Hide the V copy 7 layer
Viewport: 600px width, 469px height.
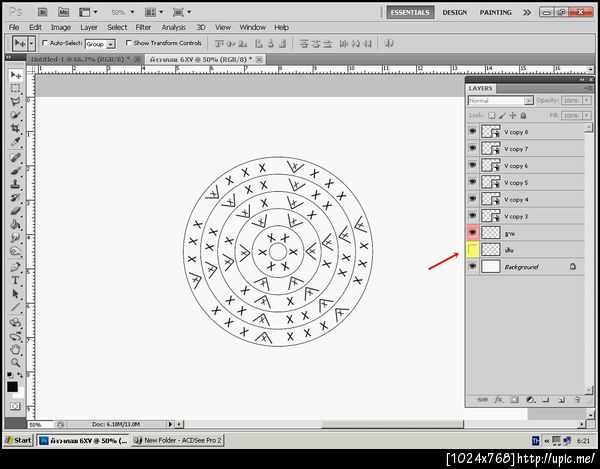click(x=473, y=148)
